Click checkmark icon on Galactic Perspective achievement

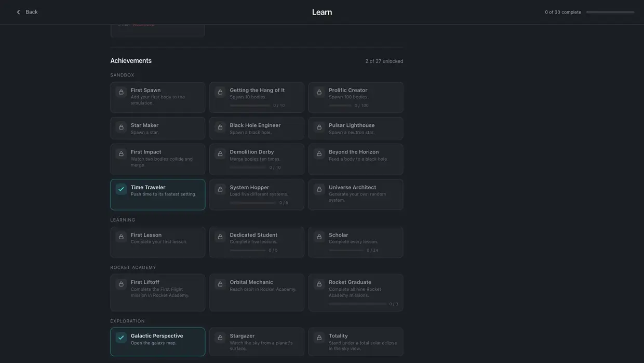pyautogui.click(x=121, y=338)
